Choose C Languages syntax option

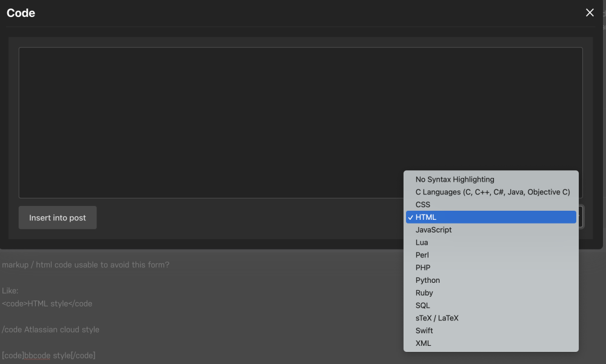click(491, 192)
